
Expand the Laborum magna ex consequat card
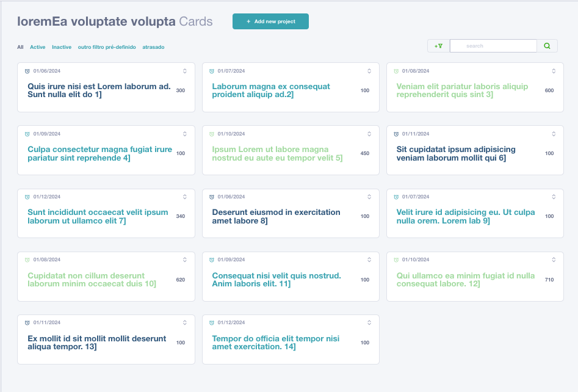tap(369, 71)
